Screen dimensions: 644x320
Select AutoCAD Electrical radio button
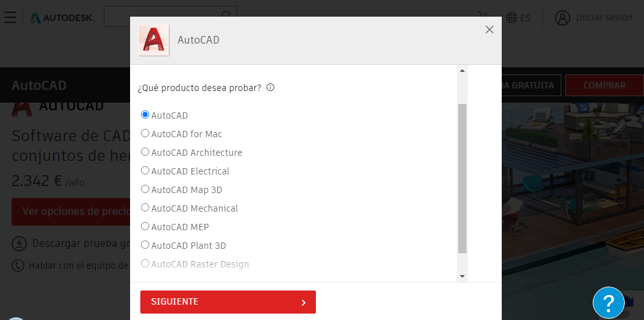click(x=145, y=171)
